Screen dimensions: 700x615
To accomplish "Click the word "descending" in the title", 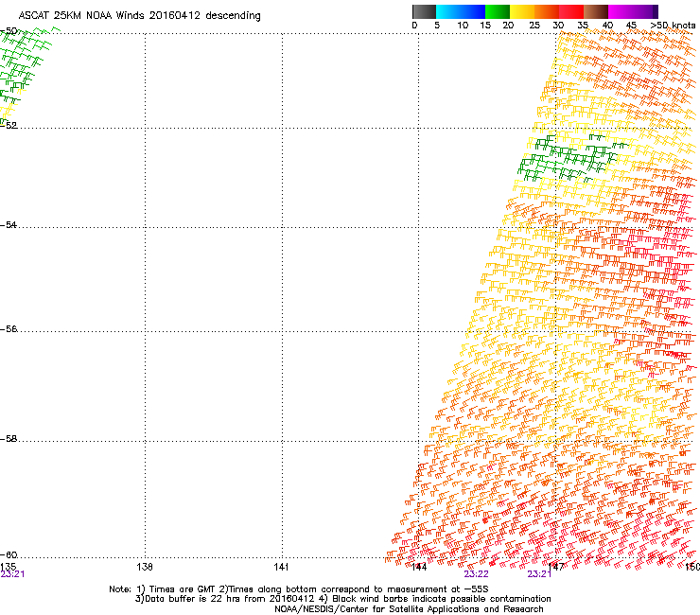I will 233,16.
